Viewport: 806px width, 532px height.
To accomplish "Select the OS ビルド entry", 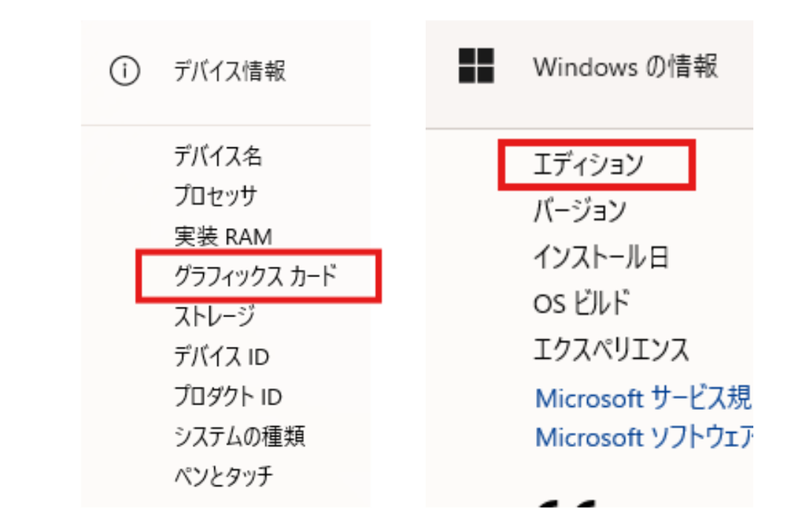I will [x=582, y=303].
